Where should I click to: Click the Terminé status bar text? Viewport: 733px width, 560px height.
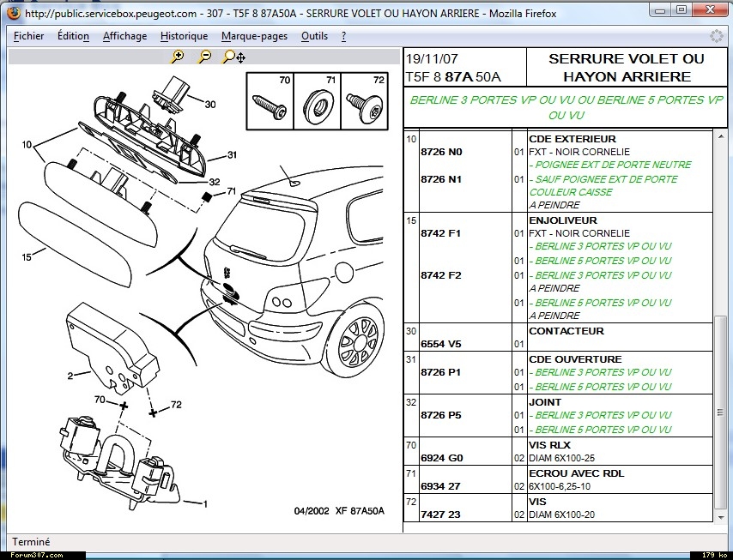click(31, 542)
